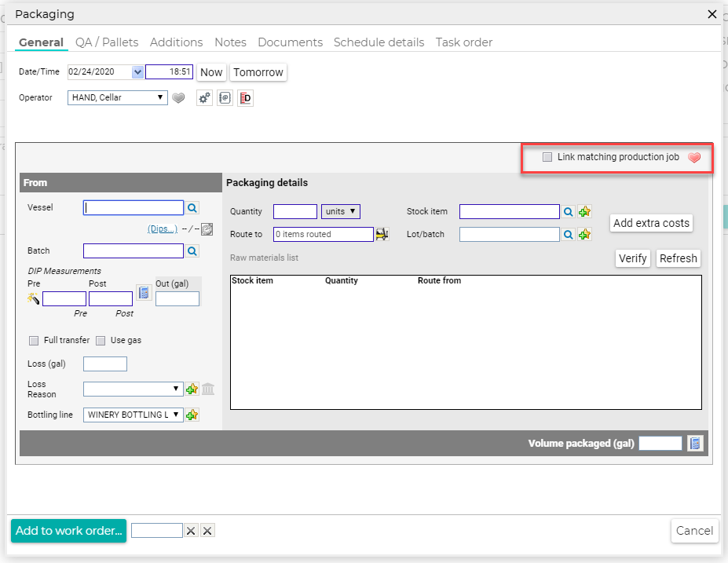Click the Quantity input field

294,212
